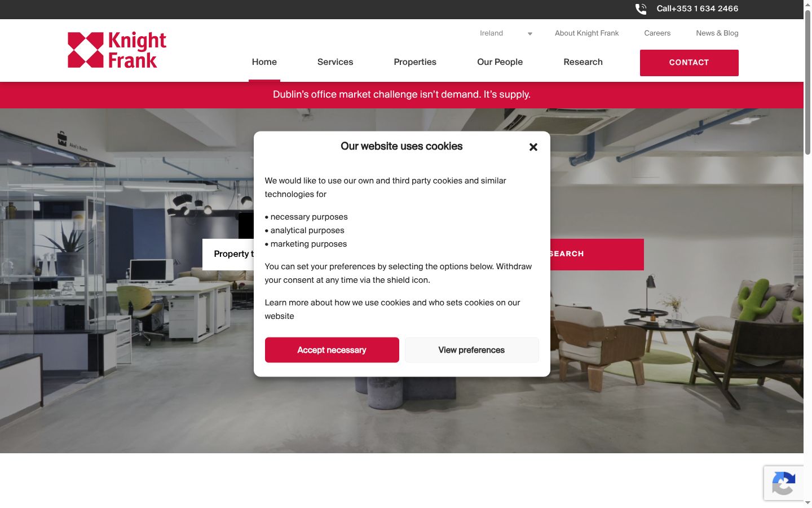Open the Our People menu
Viewport: 812px width, 508px height.
point(500,62)
